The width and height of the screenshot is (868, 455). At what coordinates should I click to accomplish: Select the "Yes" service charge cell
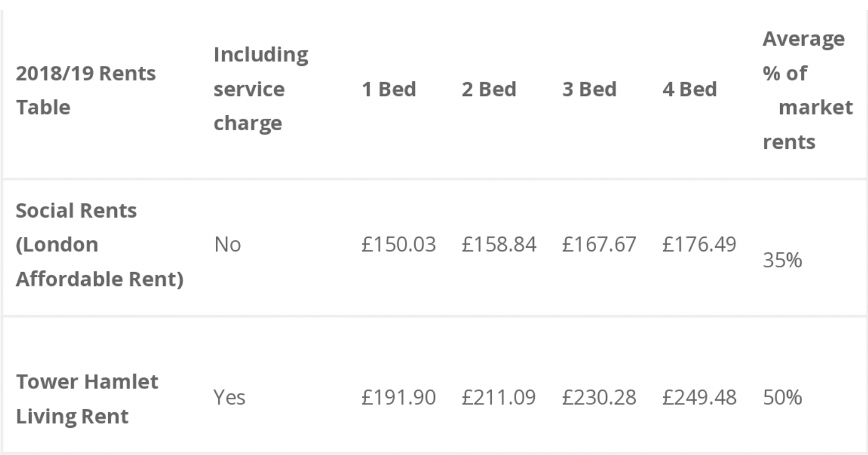229,398
